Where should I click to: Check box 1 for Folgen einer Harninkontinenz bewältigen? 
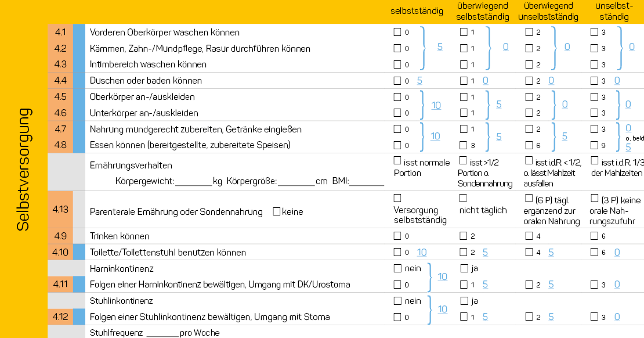click(x=464, y=284)
